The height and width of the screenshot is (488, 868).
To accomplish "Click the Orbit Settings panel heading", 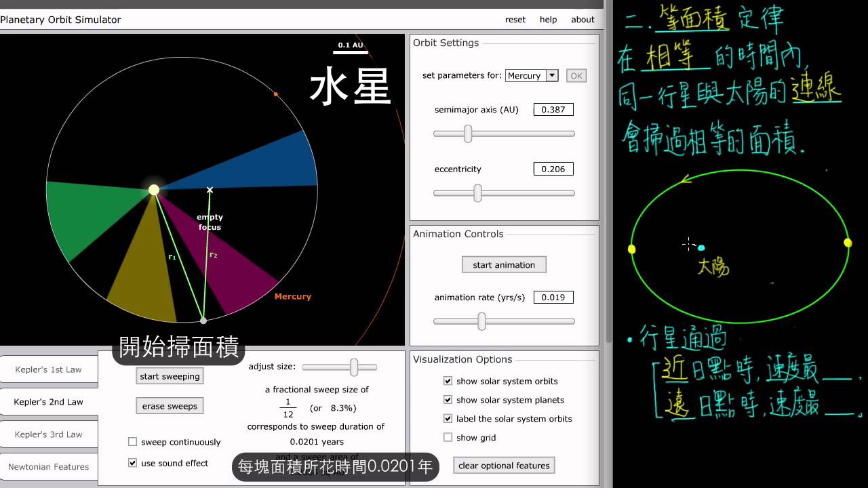I will tap(446, 43).
